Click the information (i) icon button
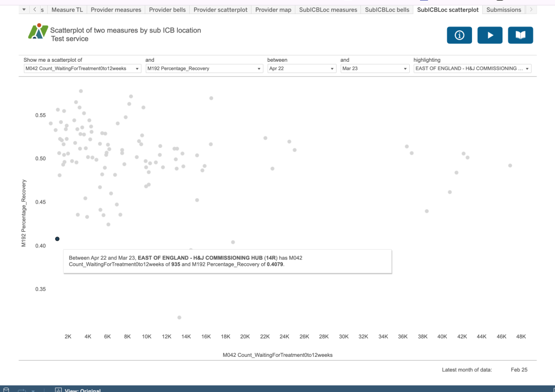The height and width of the screenshot is (392, 555). [x=459, y=35]
